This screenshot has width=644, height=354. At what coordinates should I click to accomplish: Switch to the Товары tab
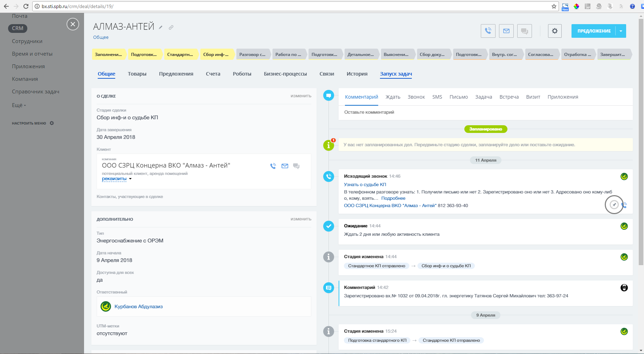pyautogui.click(x=137, y=74)
